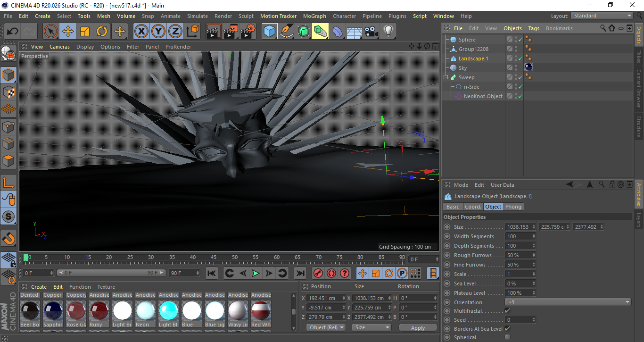
Task: Toggle Landscape.1 enabled checkmark
Action: pos(520,58)
